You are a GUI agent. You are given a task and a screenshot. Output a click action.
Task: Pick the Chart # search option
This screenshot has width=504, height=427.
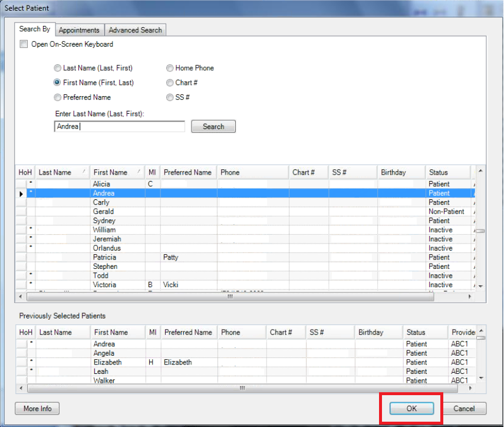click(170, 83)
